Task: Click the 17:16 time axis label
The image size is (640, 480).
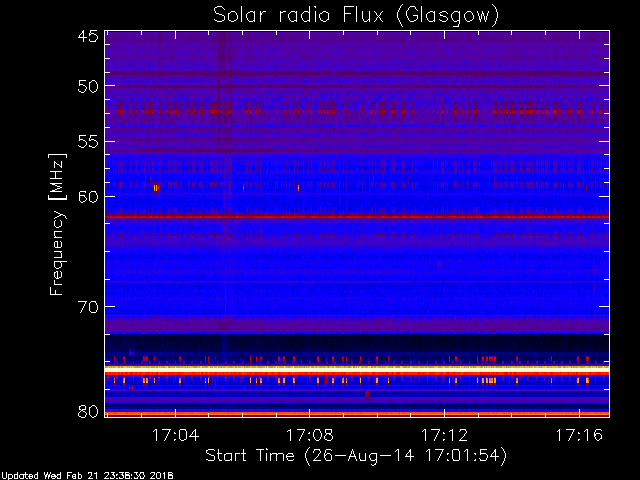Action: [x=579, y=435]
